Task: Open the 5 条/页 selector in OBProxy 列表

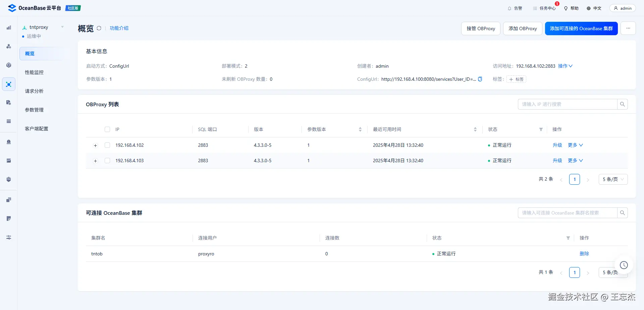Action: point(613,179)
